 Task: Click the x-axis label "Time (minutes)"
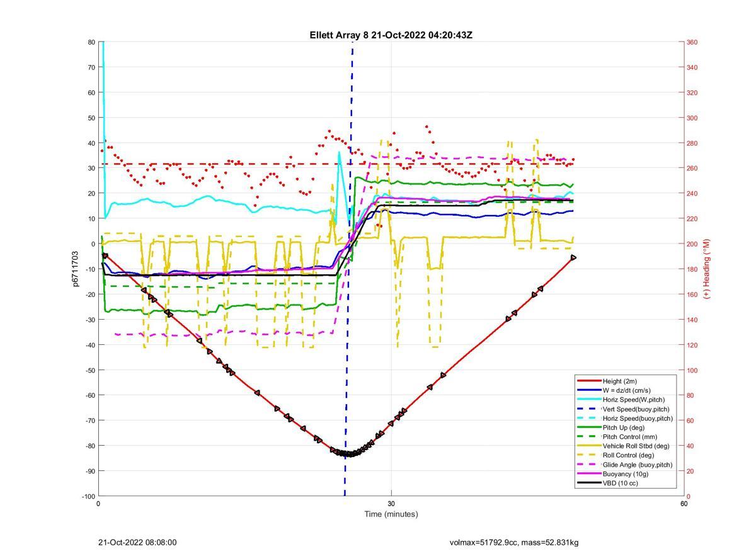(x=391, y=514)
